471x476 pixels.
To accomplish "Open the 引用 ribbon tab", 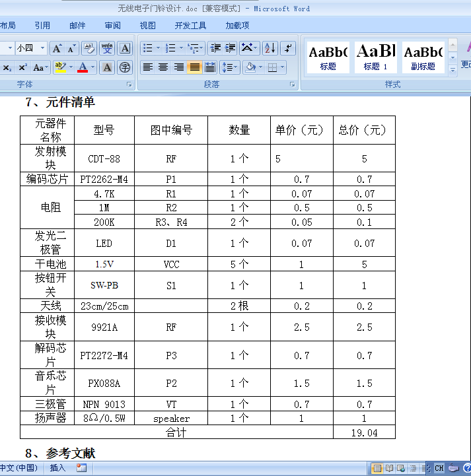I will click(42, 26).
